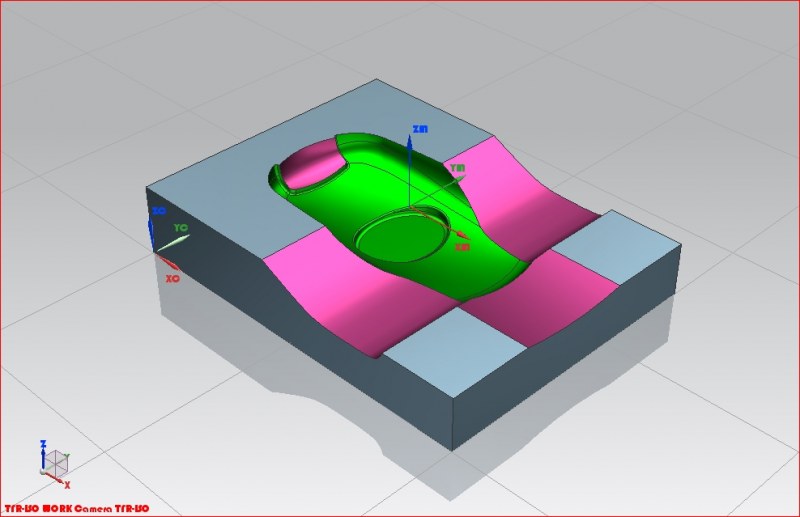800x517 pixels.
Task: Click the TFR-ISO WORK Camera view label
Action: tap(77, 509)
